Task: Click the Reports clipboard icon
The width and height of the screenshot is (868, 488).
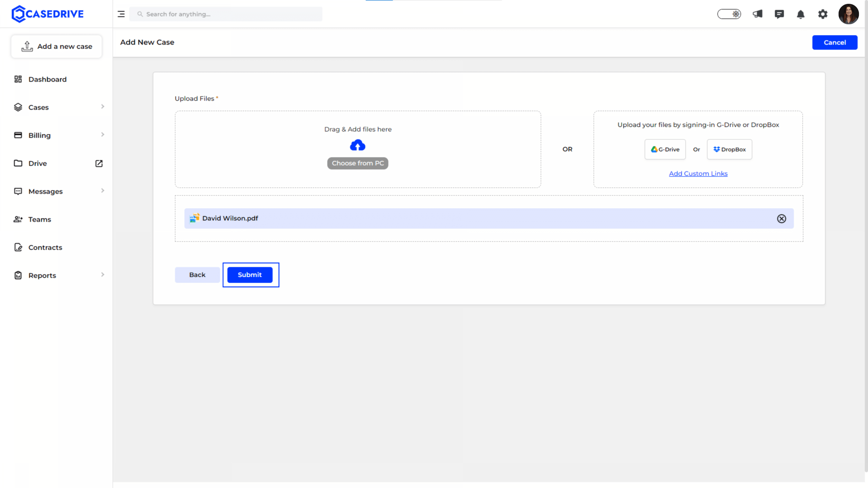Action: coord(18,275)
